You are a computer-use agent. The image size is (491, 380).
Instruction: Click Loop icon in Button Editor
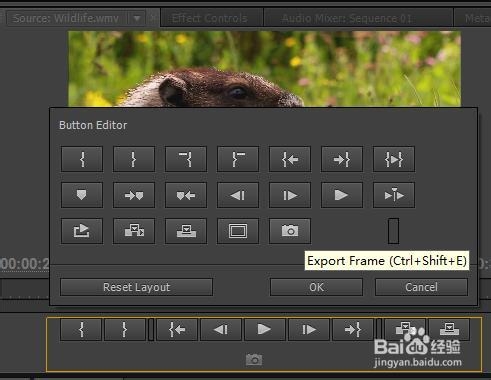pos(82,231)
